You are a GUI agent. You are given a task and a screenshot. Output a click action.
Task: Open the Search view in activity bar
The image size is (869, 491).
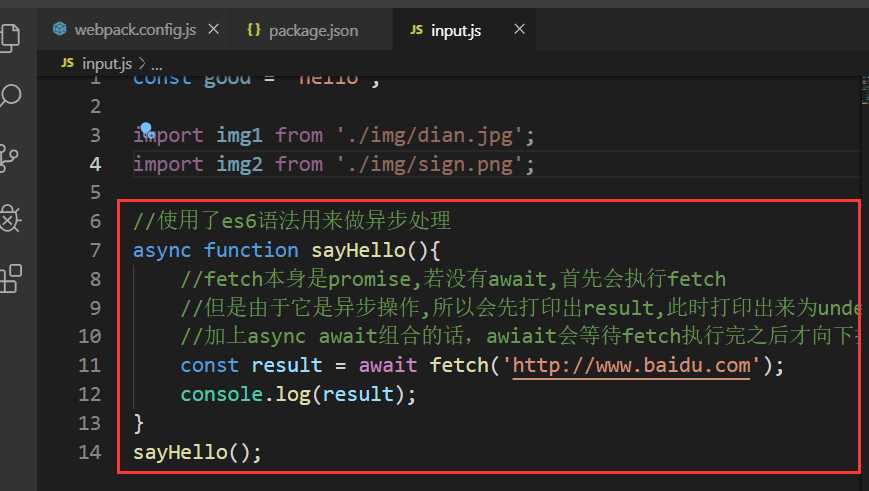[x=10, y=96]
